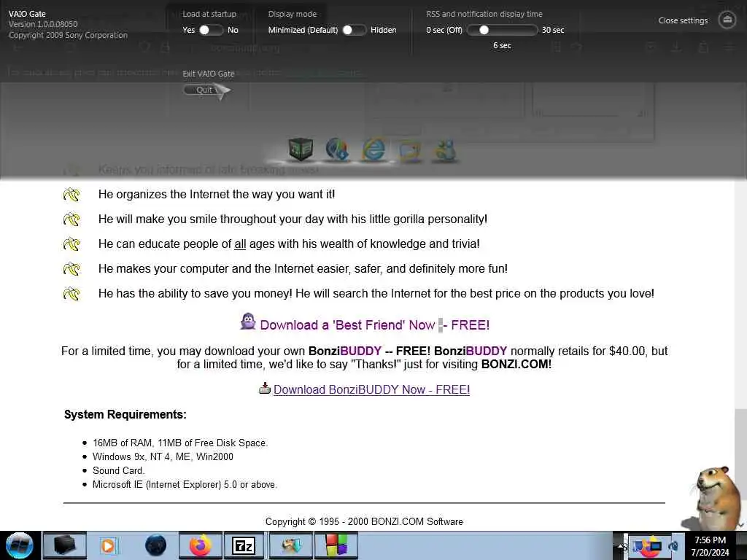Open the black box taskbar application

(65, 545)
